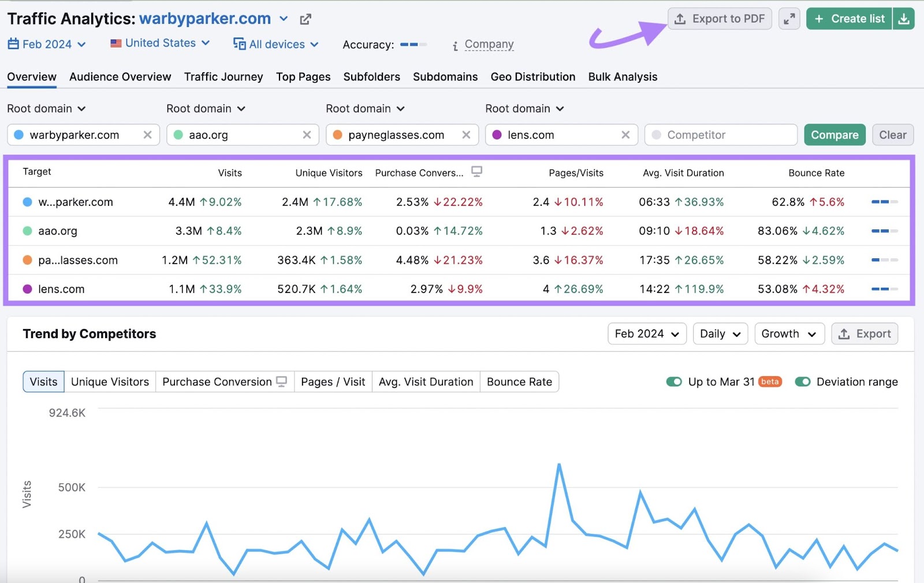Screen dimensions: 924x583
Task: Click the green download icon in top-right corner
Action: [904, 18]
